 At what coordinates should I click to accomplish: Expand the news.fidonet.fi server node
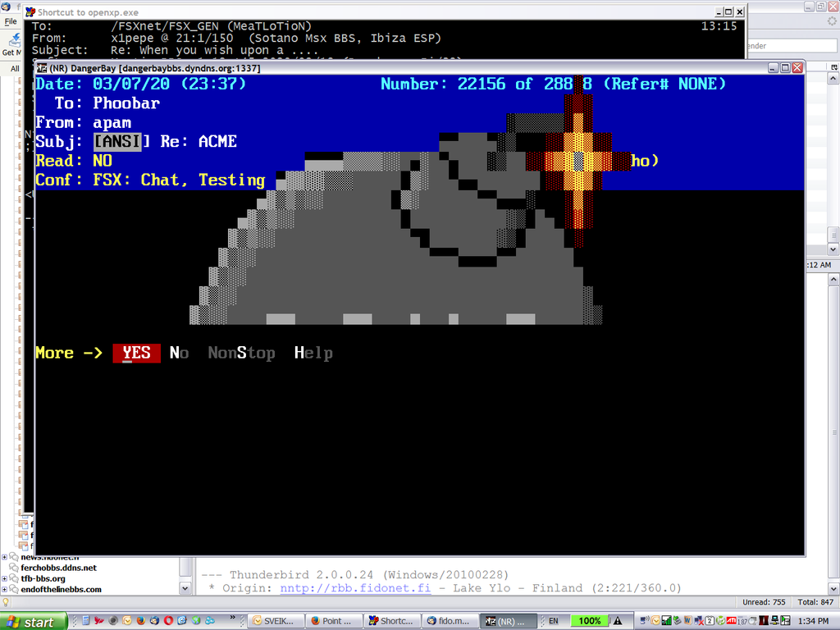(4, 558)
